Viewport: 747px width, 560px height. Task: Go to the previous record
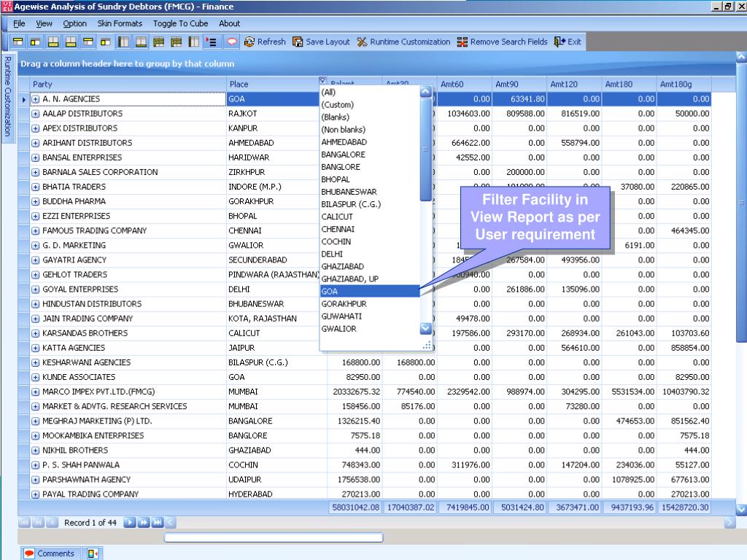pos(52,522)
